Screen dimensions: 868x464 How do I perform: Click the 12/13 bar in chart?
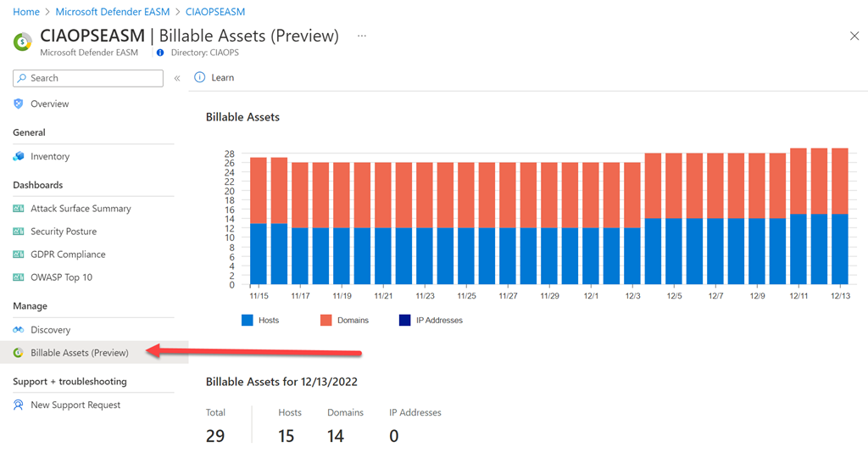(x=840, y=216)
